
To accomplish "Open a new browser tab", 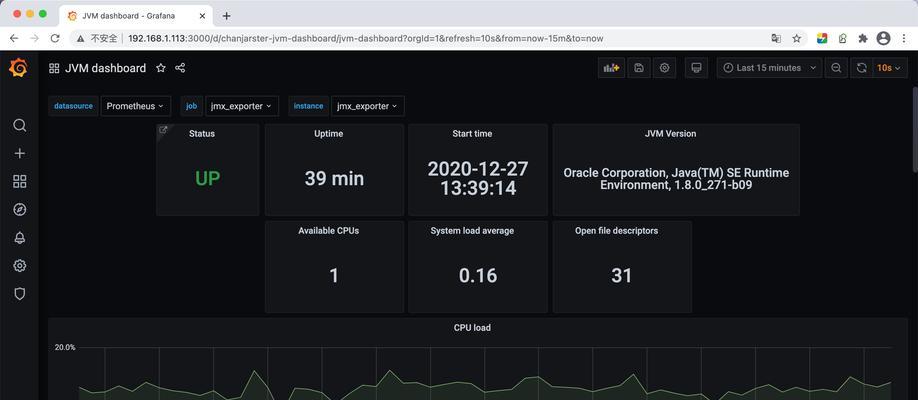I will (227, 16).
